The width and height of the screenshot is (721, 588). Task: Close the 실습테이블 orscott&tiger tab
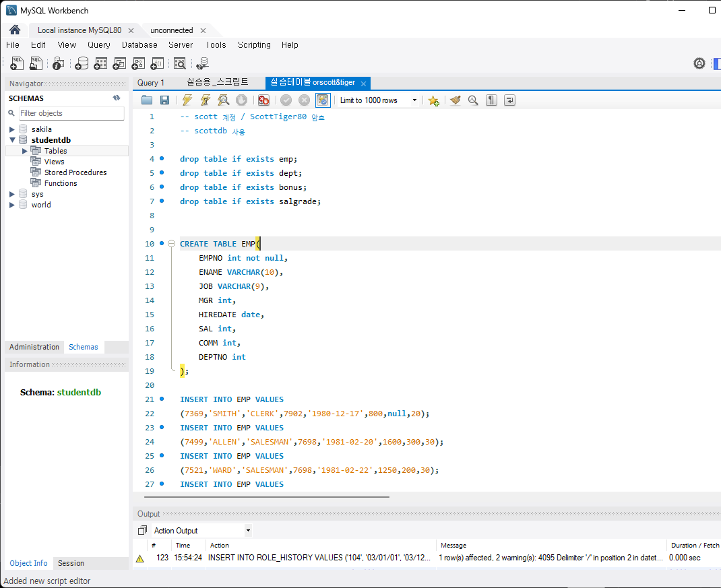[363, 84]
